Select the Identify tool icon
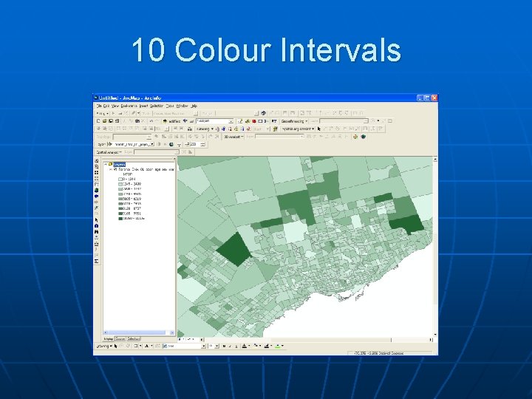The height and width of the screenshot is (399, 532). [x=97, y=226]
